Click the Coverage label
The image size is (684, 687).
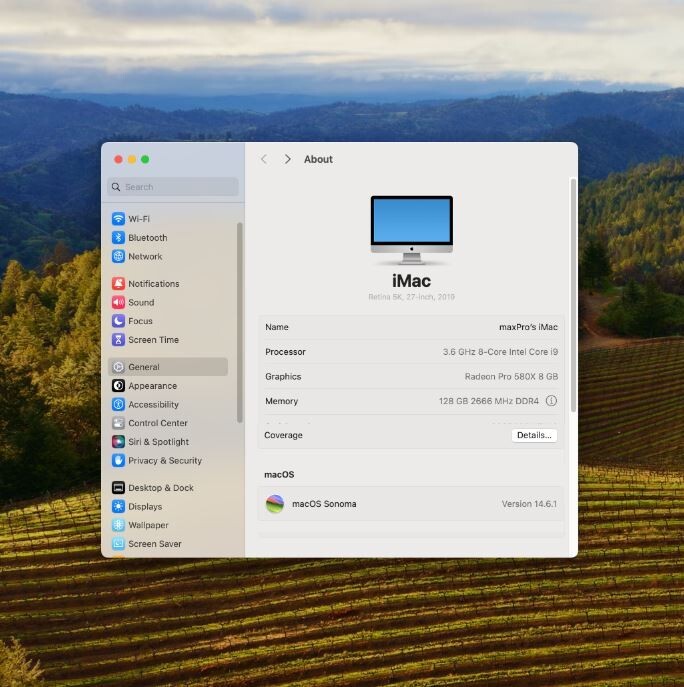284,435
